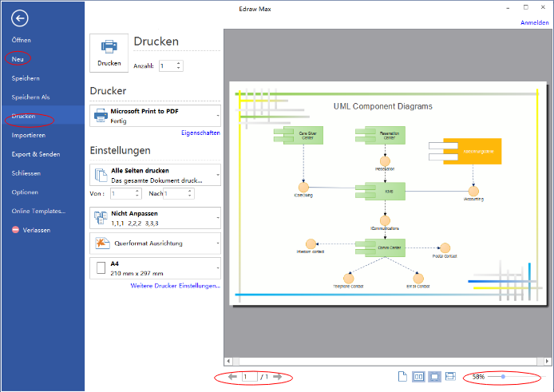Increase the Von page value
This screenshot has width=554, height=392.
tap(137, 192)
